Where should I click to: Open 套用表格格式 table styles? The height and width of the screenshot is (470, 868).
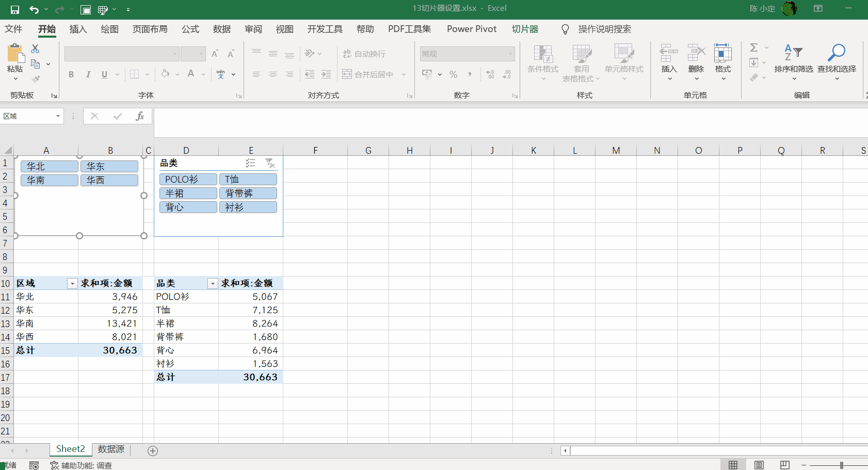click(581, 62)
